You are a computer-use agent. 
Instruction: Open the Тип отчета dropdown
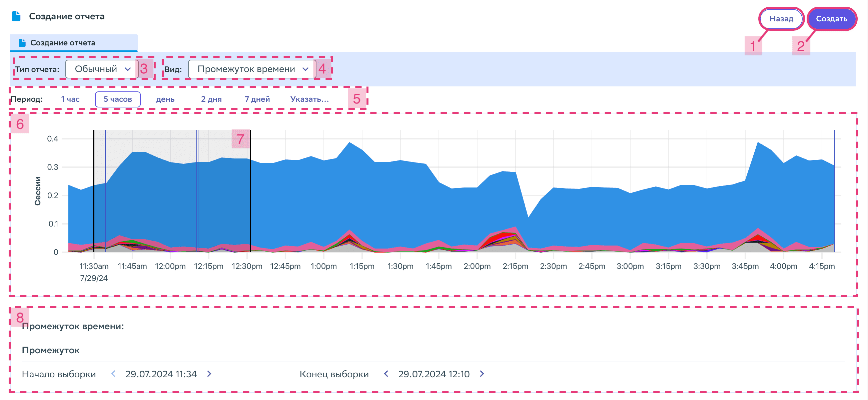(102, 69)
